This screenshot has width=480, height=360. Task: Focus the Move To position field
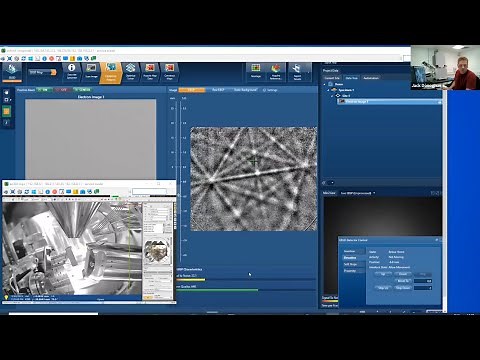[423, 281]
